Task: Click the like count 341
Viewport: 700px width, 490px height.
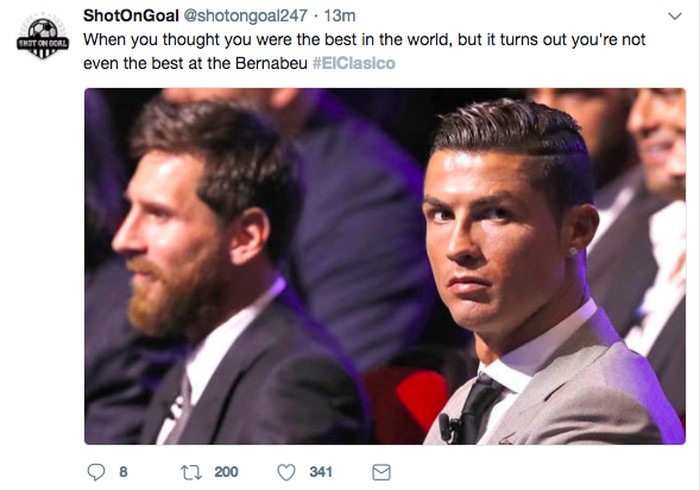Action: pos(320,471)
